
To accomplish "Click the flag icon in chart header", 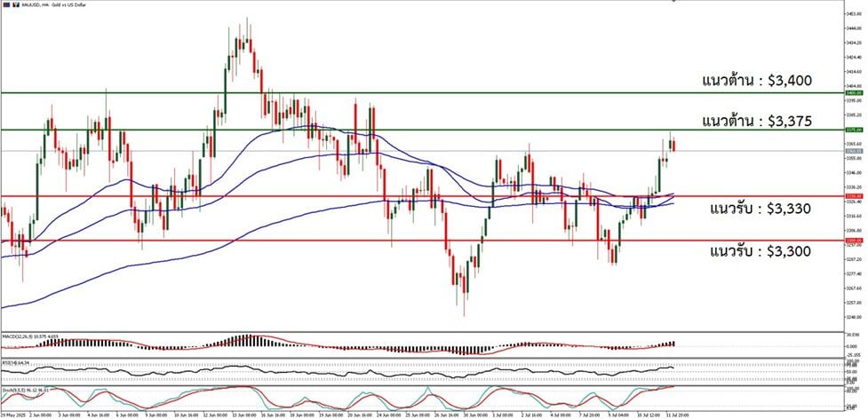I will point(4,5).
